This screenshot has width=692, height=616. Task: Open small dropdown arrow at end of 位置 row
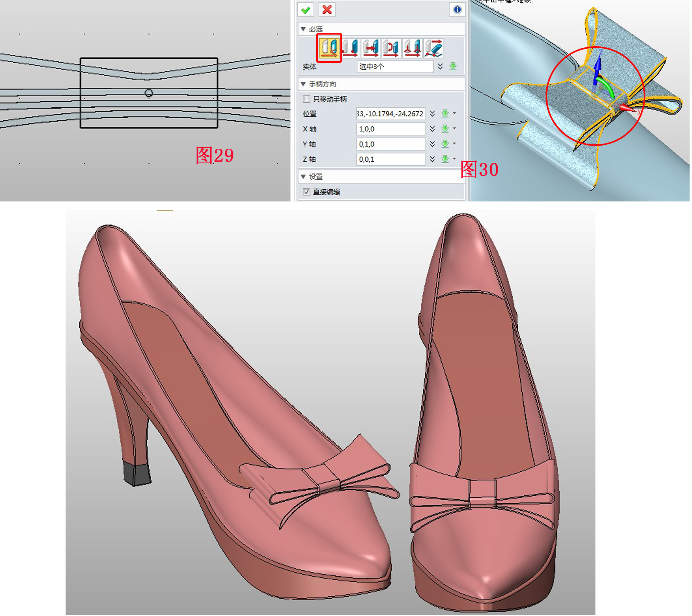(455, 113)
